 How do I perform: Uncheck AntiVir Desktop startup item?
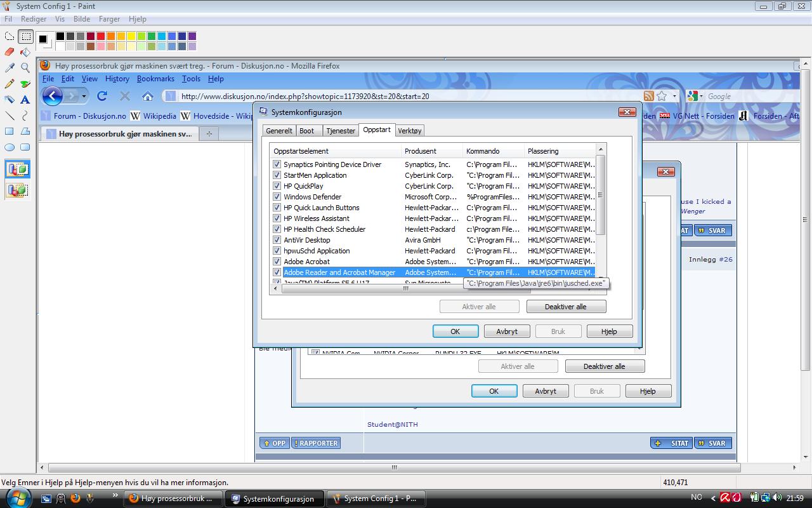(277, 240)
